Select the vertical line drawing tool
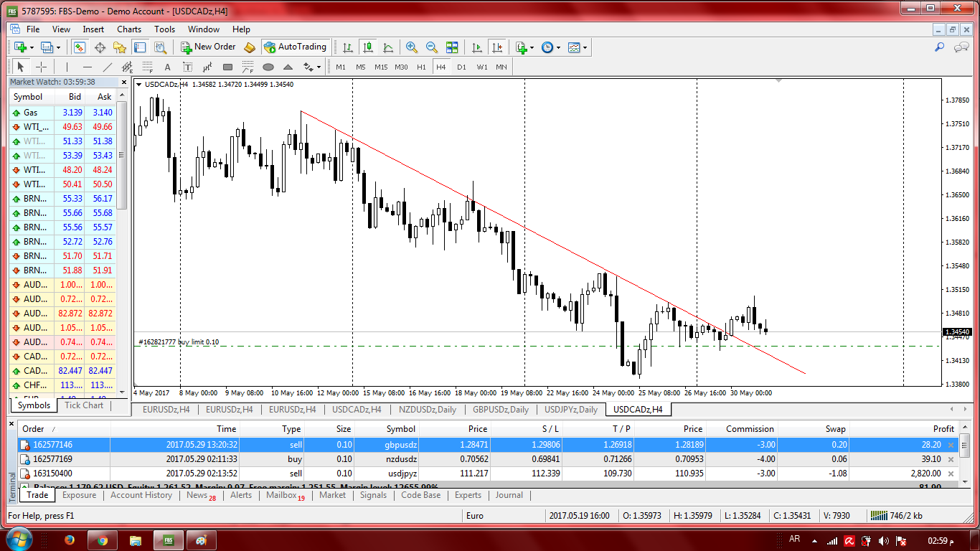 coord(67,67)
